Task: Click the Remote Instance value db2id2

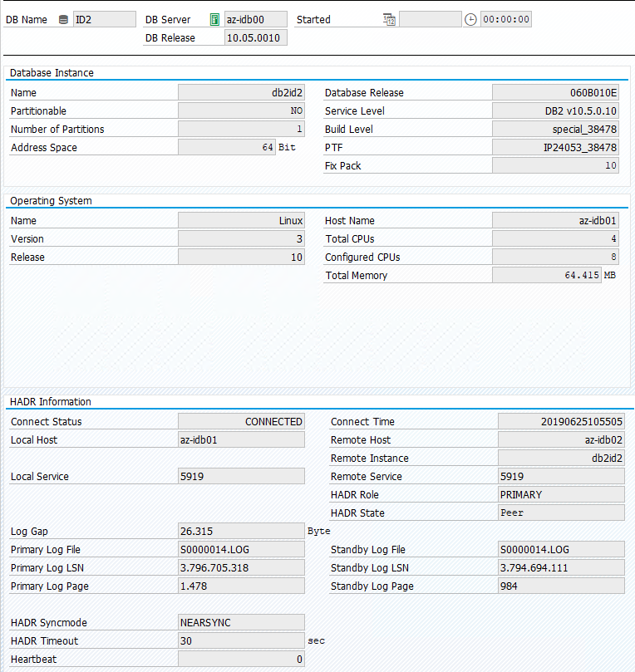Action: tap(561, 459)
